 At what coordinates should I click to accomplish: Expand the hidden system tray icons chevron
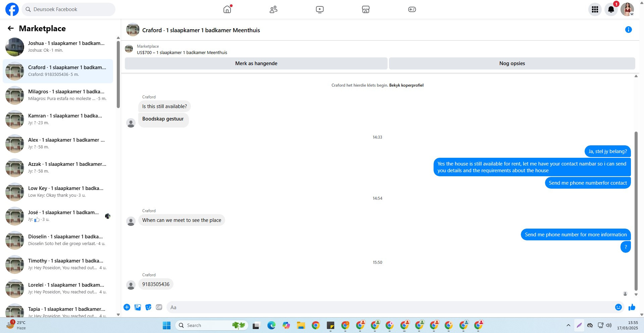568,325
